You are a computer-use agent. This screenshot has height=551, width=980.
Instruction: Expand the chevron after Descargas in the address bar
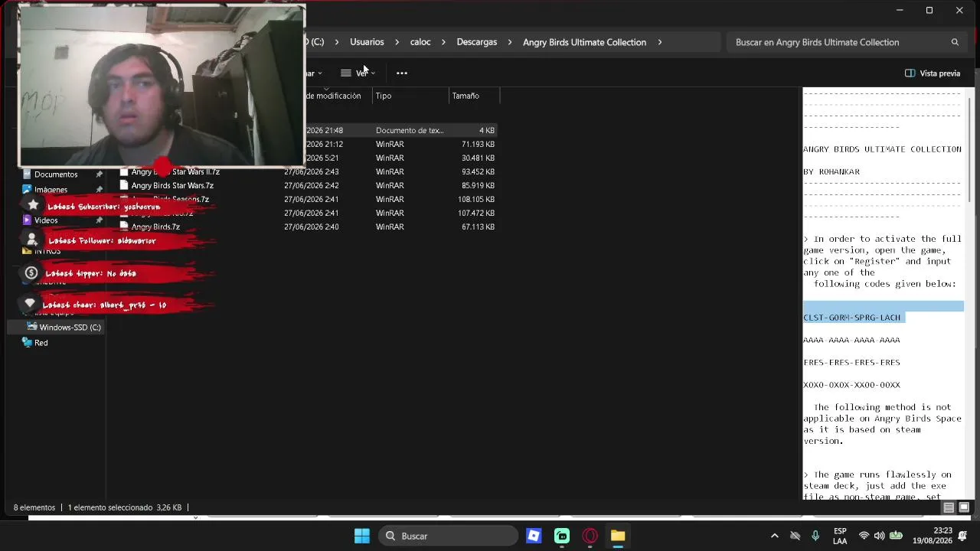tap(510, 42)
